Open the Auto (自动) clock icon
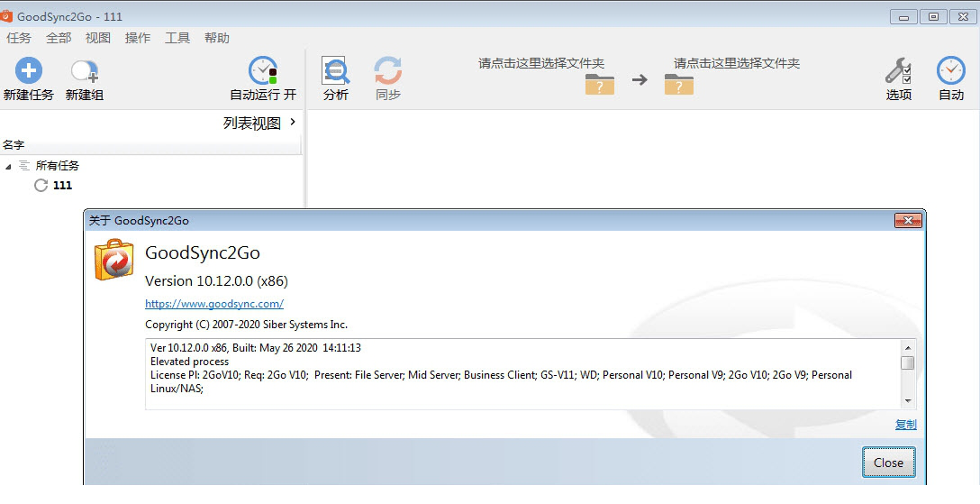This screenshot has width=980, height=504. pos(950,70)
